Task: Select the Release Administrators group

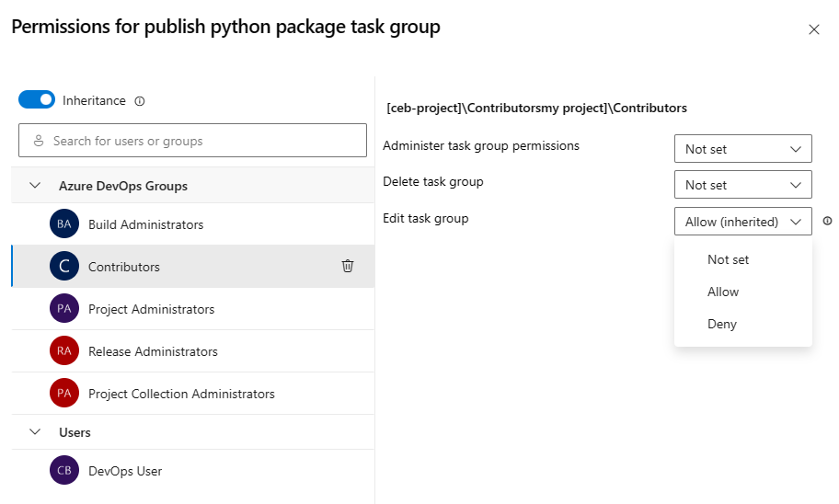Action: click(192, 351)
